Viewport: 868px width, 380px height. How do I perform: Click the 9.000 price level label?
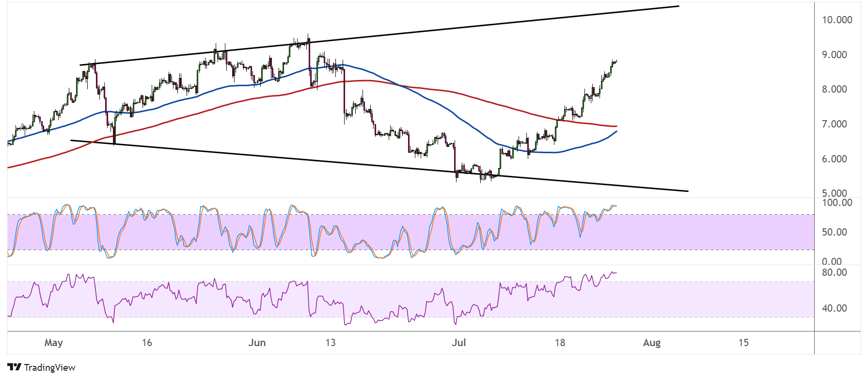(835, 55)
